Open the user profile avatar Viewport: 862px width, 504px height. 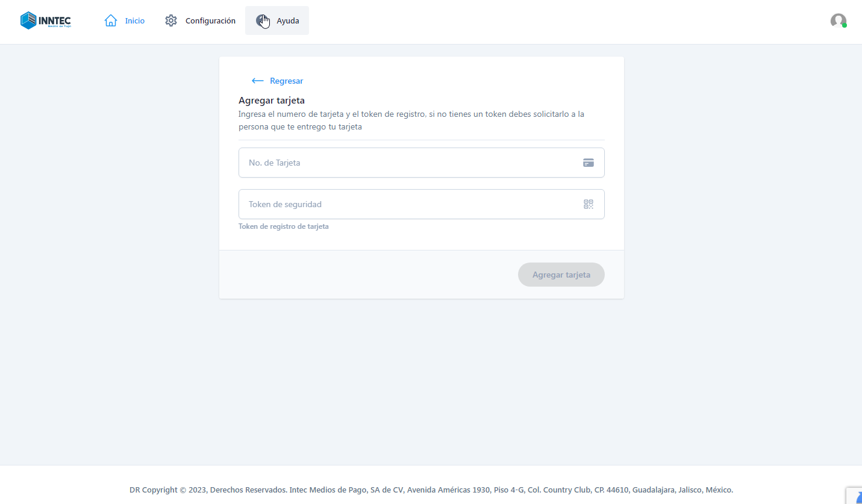point(838,20)
